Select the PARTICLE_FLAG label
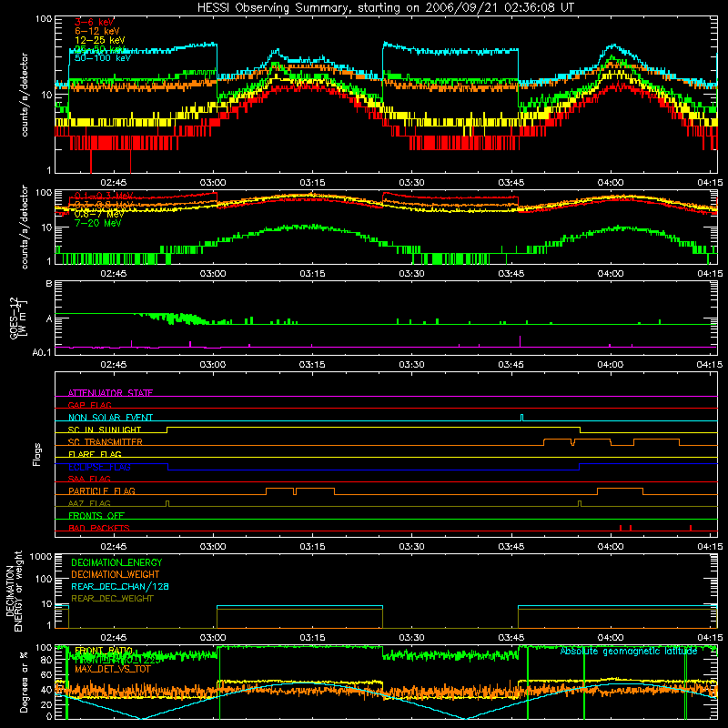Image resolution: width=728 pixels, height=728 pixels. click(x=102, y=490)
